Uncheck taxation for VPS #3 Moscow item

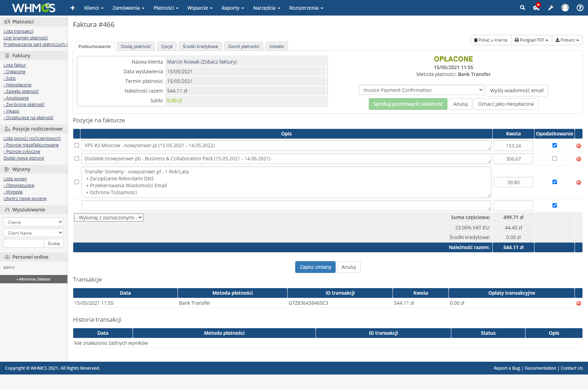pos(555,145)
